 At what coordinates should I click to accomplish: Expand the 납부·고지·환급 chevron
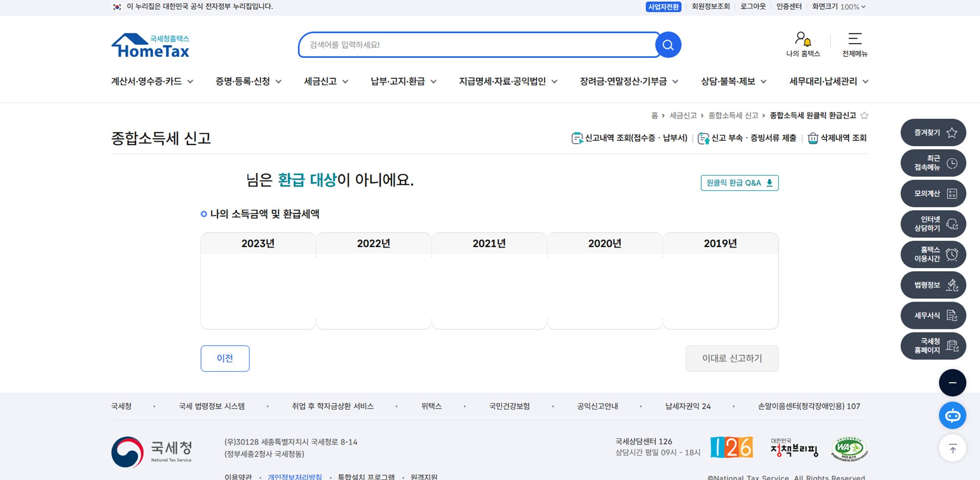click(x=434, y=81)
